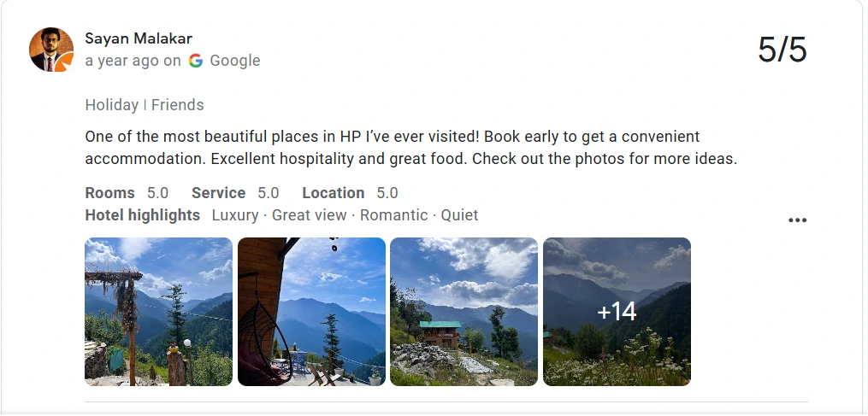Click the Google logo icon
Screen dimensions: 868x416
coord(196,61)
